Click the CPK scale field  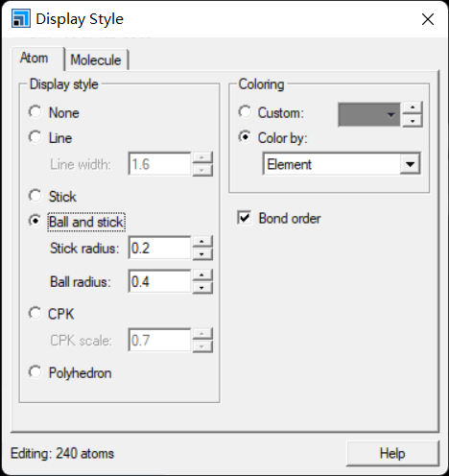click(x=159, y=340)
